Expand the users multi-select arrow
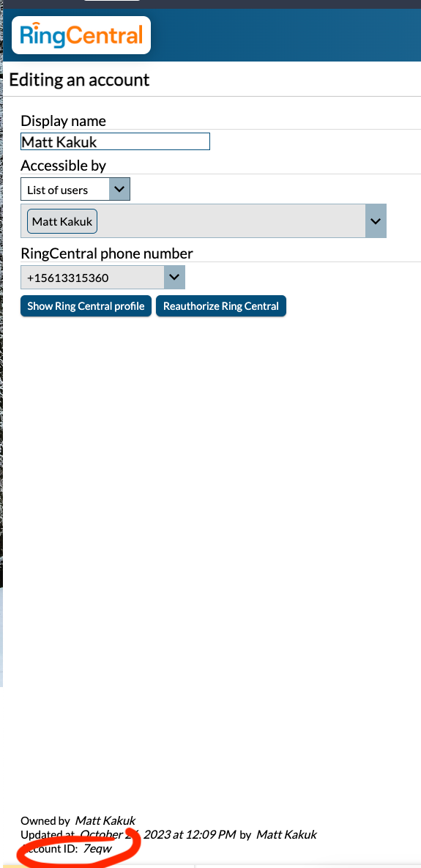The image size is (421, 868). (x=376, y=221)
